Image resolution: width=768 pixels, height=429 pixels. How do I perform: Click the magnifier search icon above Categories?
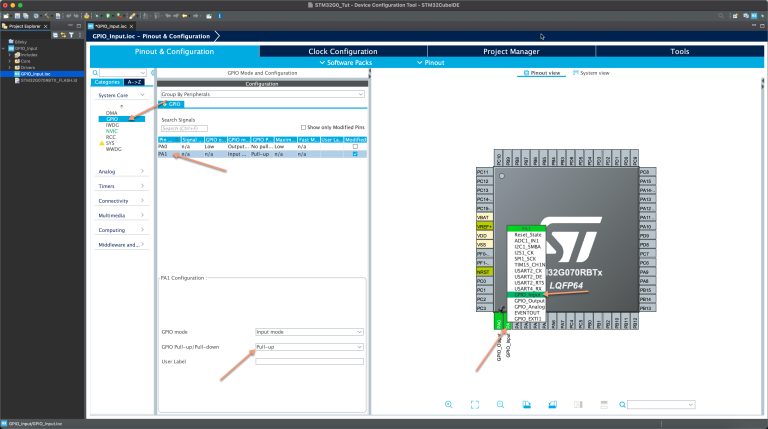[95, 73]
